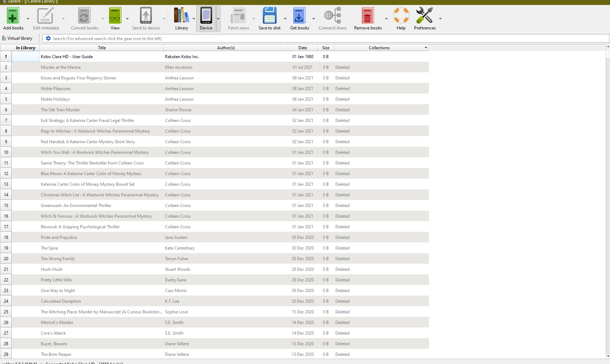Open Help via the lifebuoy icon

(401, 16)
